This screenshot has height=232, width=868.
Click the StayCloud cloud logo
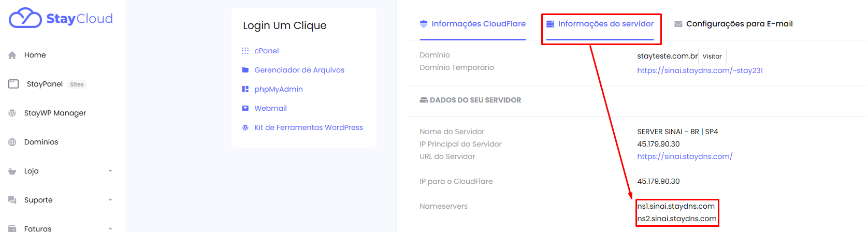point(25,18)
